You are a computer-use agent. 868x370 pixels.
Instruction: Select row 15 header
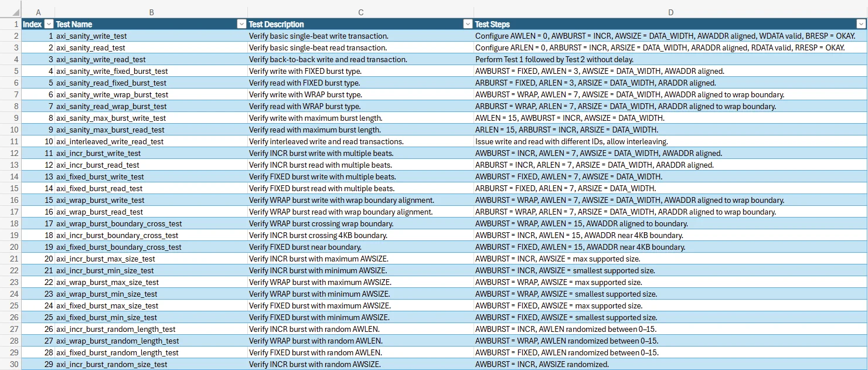pos(11,188)
